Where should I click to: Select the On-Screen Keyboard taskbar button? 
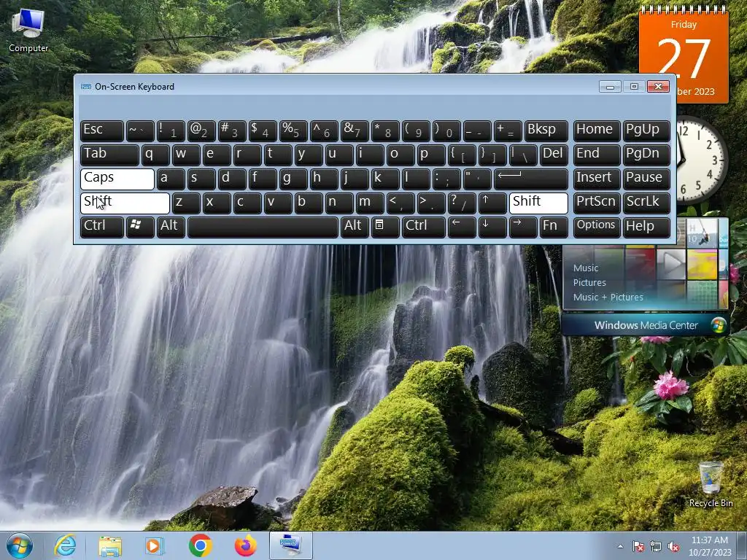(x=290, y=545)
